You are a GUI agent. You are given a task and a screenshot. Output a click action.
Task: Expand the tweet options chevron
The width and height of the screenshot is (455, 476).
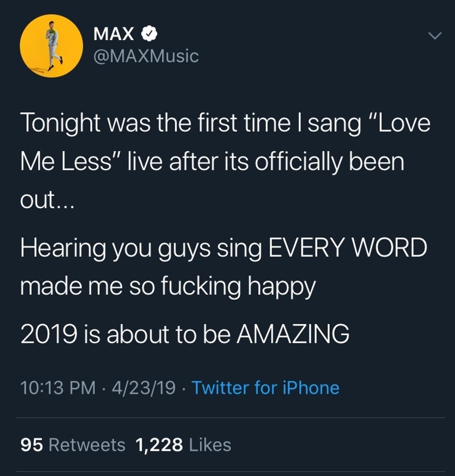pyautogui.click(x=435, y=36)
